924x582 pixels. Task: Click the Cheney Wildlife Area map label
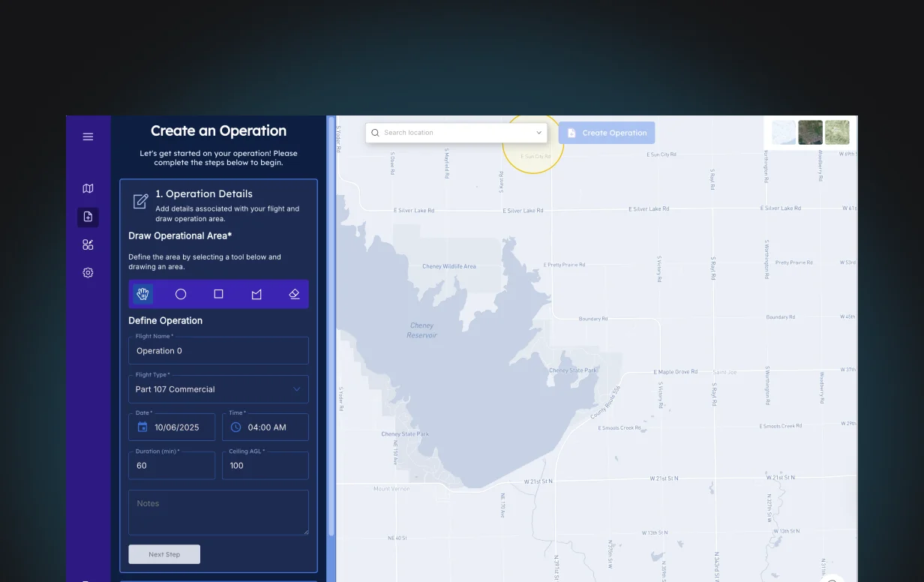pos(449,266)
